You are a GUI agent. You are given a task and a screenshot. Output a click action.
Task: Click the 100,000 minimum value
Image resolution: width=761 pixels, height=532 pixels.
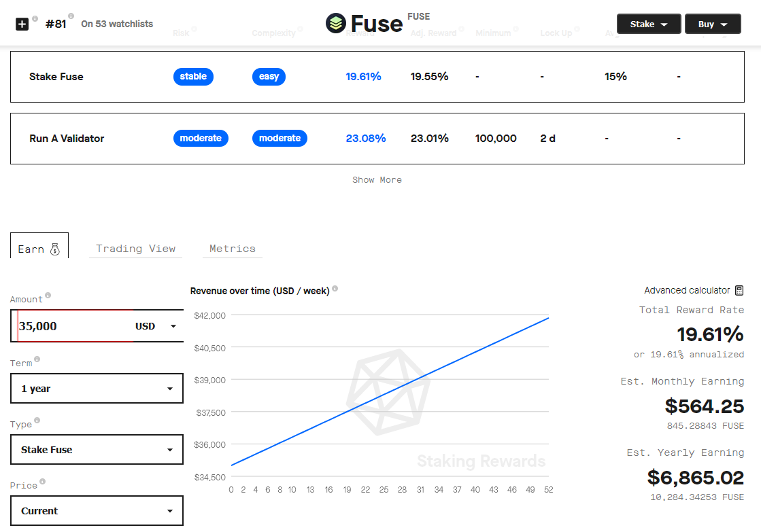pos(496,139)
